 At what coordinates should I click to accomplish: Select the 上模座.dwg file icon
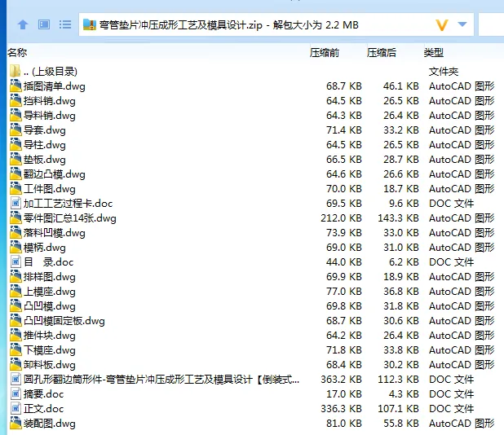click(15, 291)
